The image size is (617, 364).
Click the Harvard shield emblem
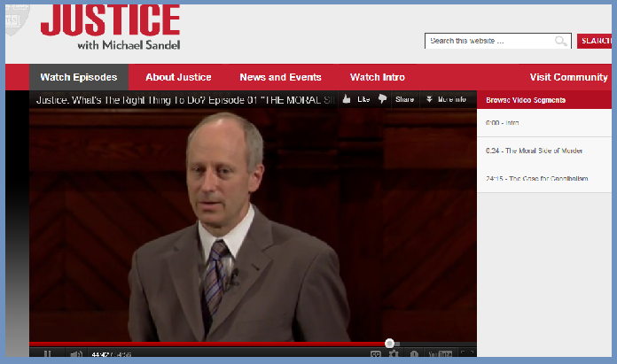[x=17, y=19]
